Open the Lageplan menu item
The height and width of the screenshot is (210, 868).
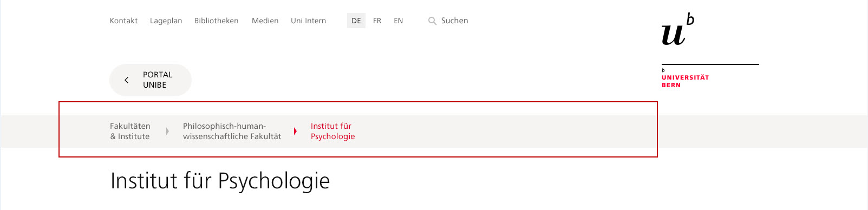click(166, 21)
